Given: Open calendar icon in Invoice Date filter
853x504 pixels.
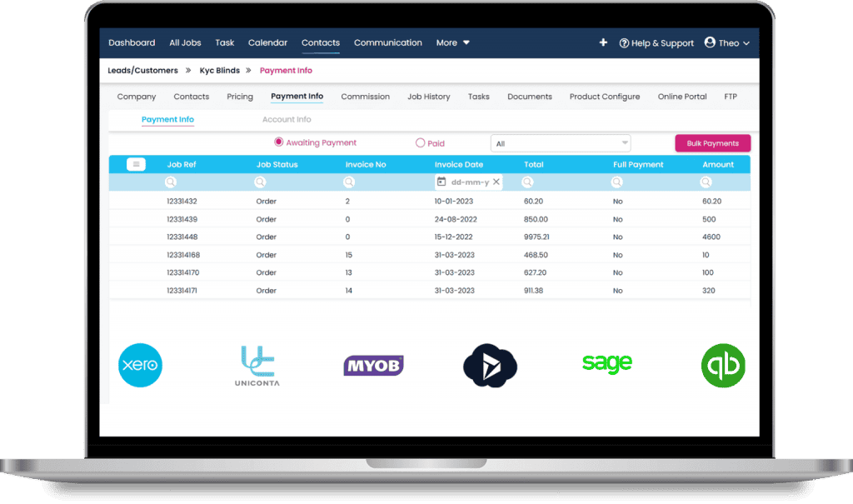Looking at the screenshot, I should click(x=441, y=182).
